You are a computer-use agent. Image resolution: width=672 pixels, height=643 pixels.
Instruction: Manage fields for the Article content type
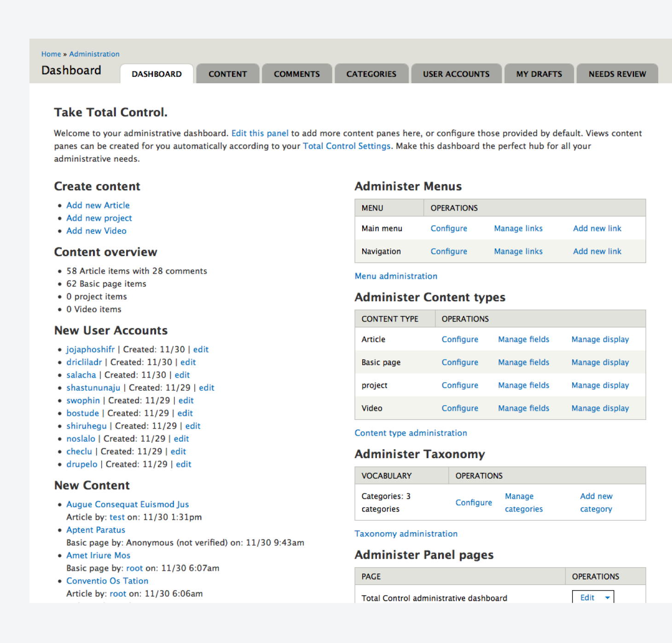(x=523, y=339)
